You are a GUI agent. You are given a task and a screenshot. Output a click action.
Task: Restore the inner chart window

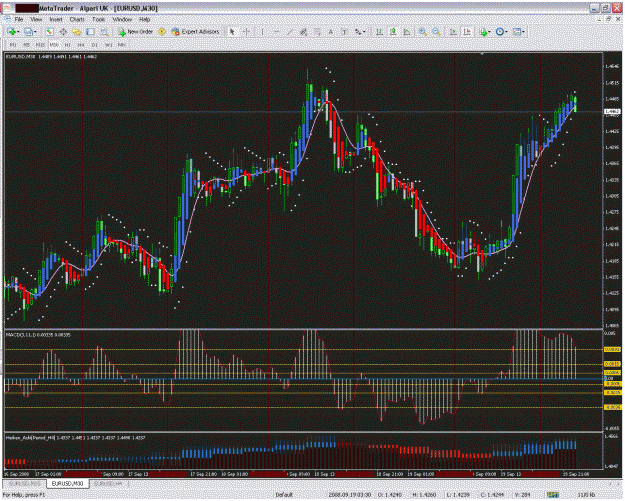click(x=609, y=19)
